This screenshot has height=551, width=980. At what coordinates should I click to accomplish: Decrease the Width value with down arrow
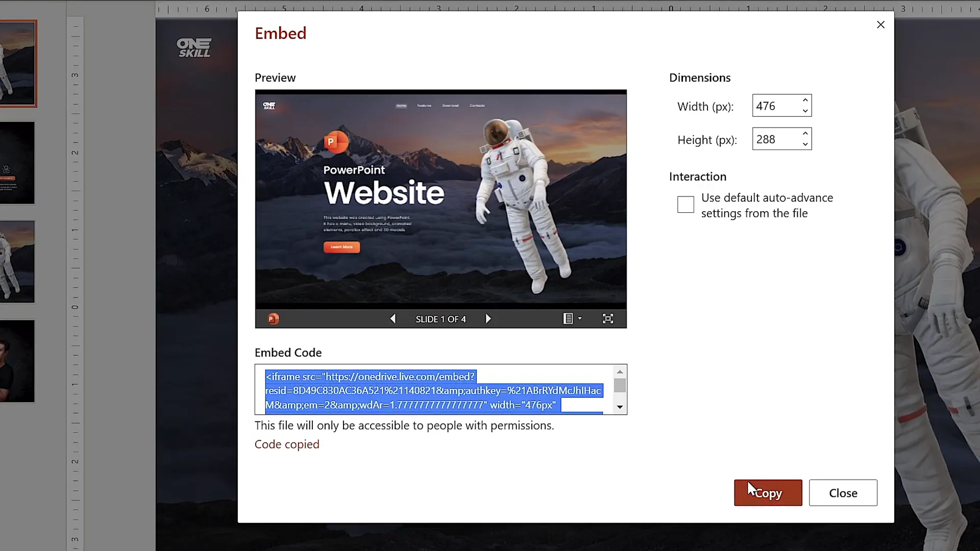805,111
